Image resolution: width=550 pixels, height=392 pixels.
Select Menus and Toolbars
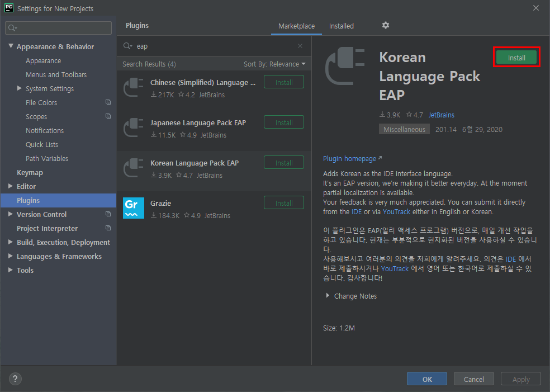(56, 75)
